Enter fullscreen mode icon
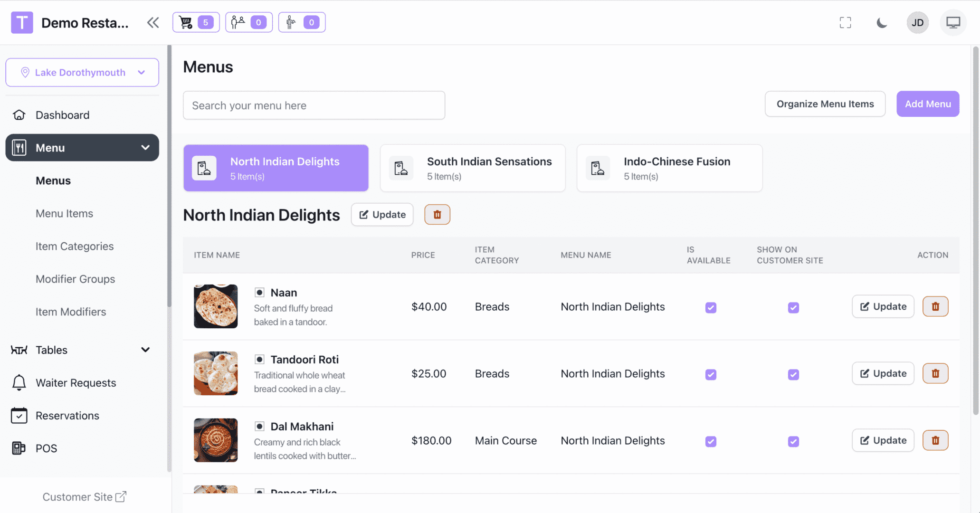Screen dimensions: 980x513 [845, 22]
